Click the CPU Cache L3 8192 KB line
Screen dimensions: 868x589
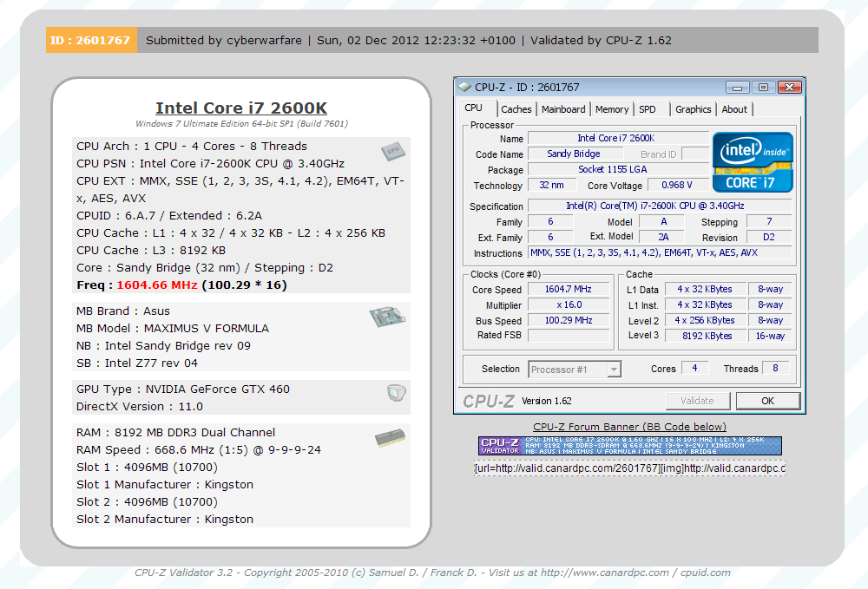tap(151, 251)
